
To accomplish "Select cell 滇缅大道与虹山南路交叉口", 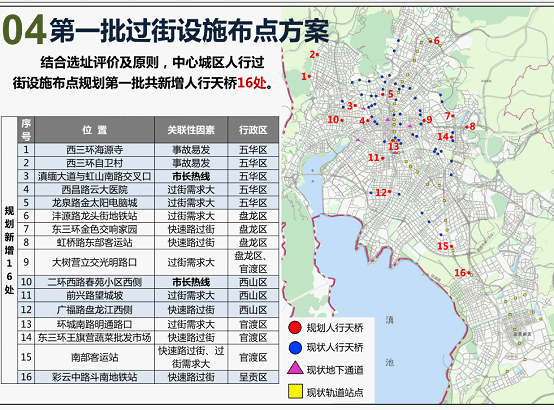I will click(94, 176).
